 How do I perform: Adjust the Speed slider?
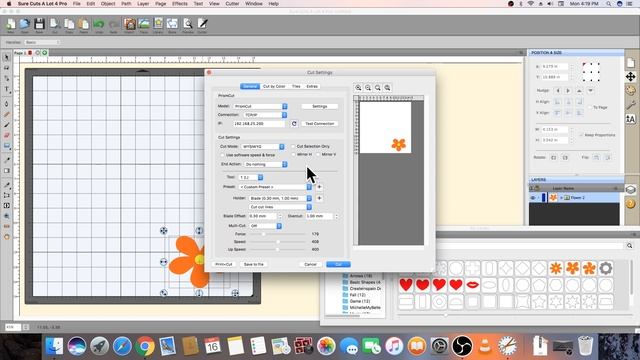pyautogui.click(x=278, y=242)
